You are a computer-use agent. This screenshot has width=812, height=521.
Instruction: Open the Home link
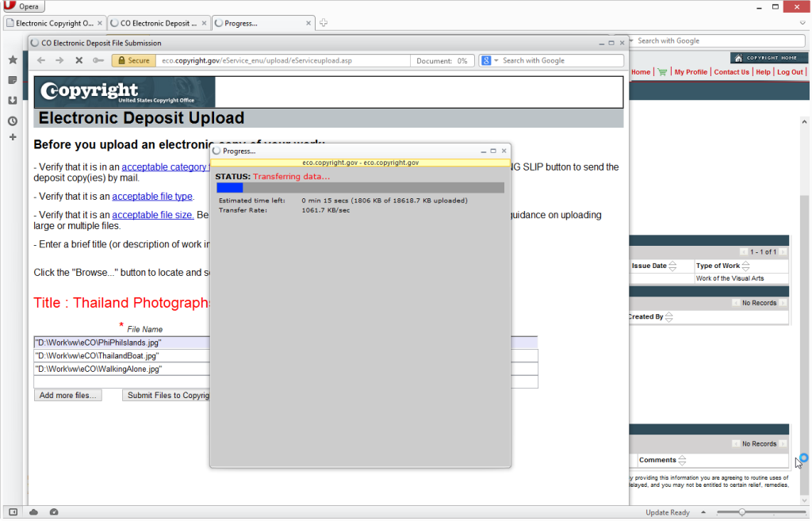pos(641,72)
